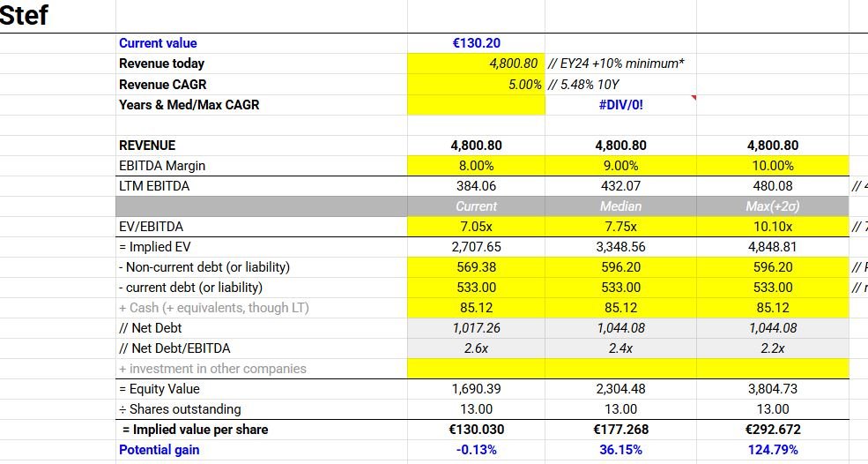Click the 8.00% EBITDA Margin cell
Image resolution: width=868 pixels, height=464 pixels.
coord(476,165)
